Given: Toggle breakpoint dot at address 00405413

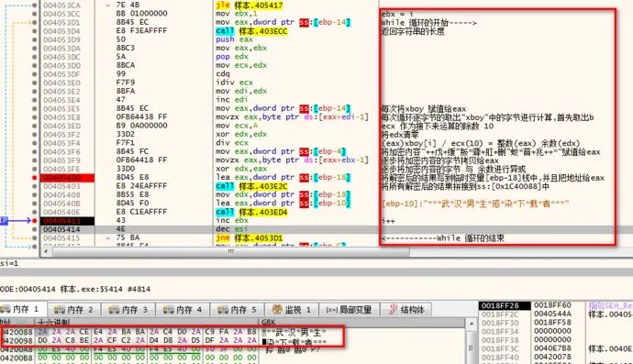Looking at the screenshot, I should (35, 221).
